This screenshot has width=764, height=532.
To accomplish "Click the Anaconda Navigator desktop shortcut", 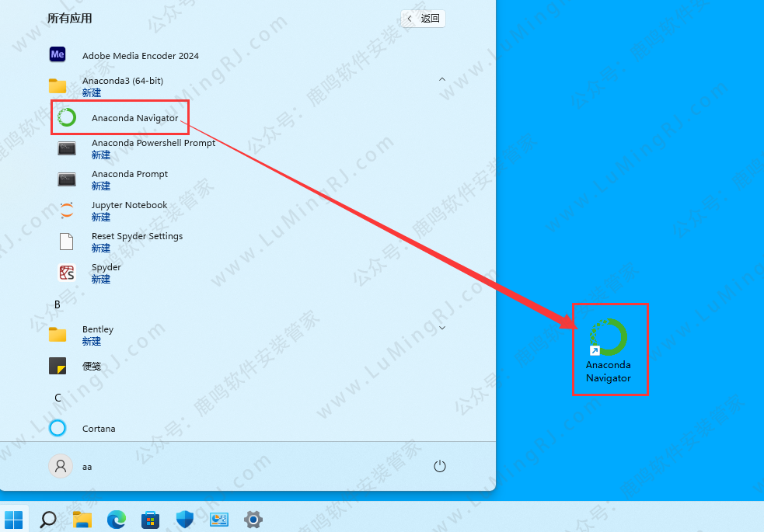I will pyautogui.click(x=609, y=349).
